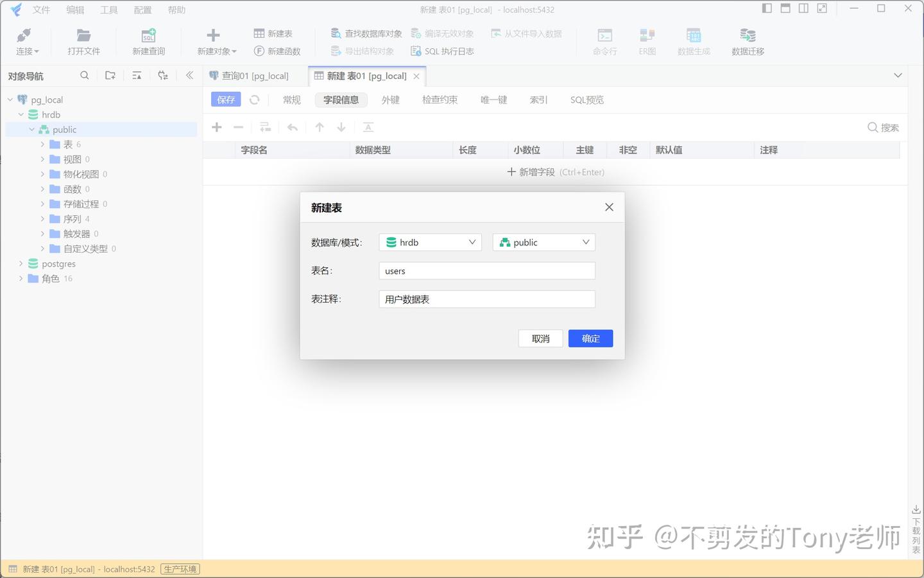
Task: Collapse the public schema node
Action: (x=31, y=129)
